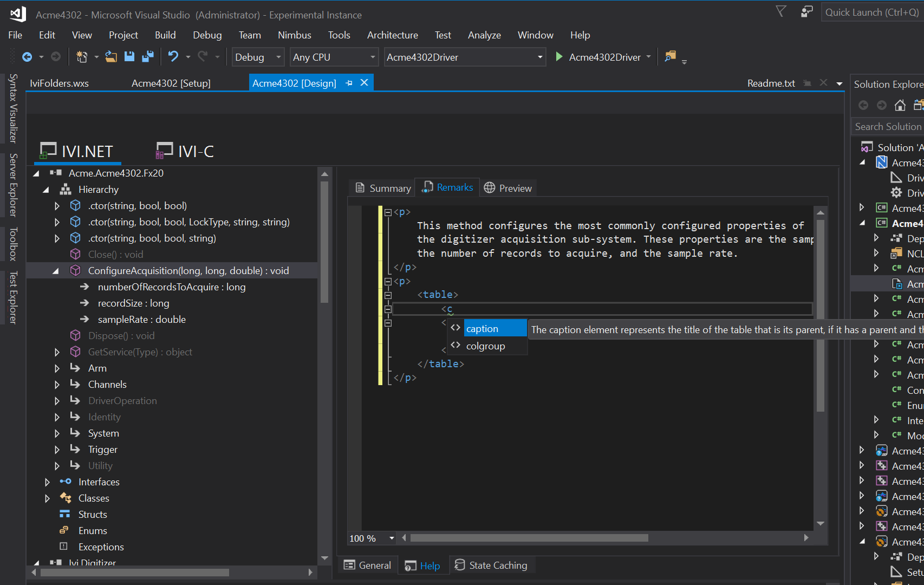
Task: Open the Any CPU platform dropdown
Action: click(372, 57)
